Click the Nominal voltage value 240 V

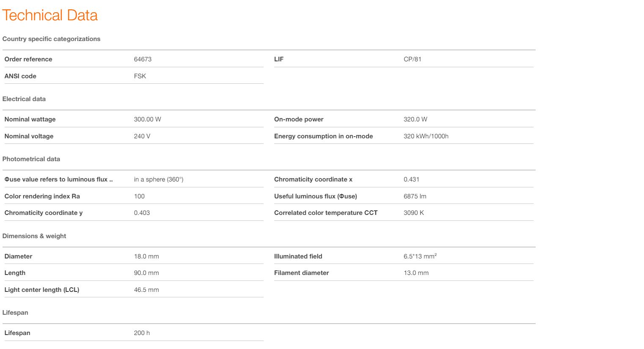(x=142, y=136)
